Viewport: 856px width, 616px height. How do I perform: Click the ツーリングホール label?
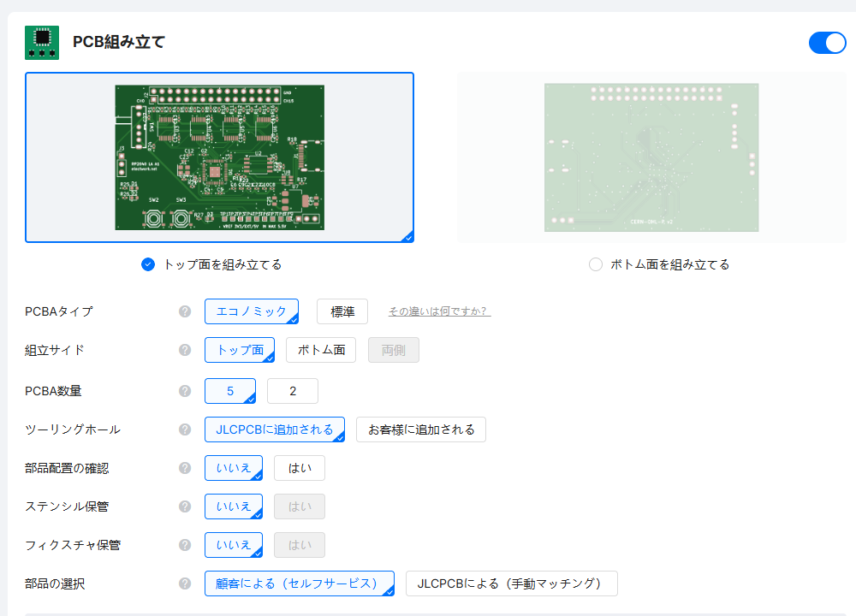click(x=73, y=429)
